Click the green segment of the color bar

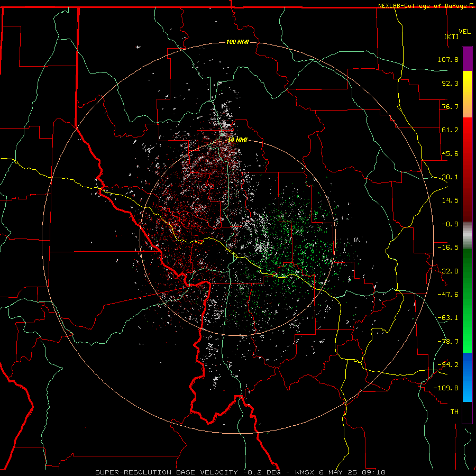coord(467,300)
